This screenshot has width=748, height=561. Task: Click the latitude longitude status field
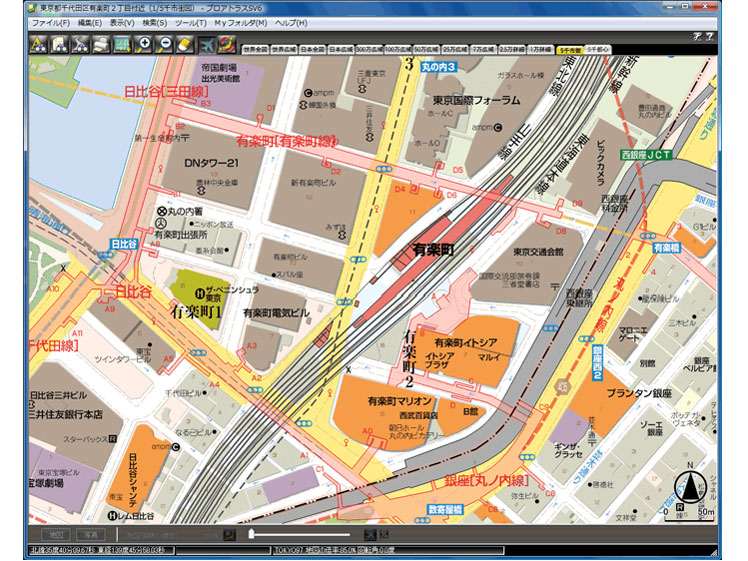coord(101,550)
